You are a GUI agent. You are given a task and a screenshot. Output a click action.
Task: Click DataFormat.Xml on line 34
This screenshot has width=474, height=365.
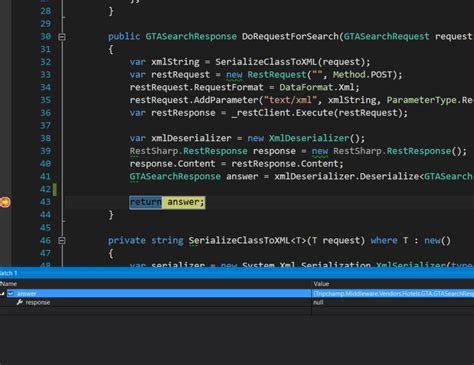tap(317, 87)
